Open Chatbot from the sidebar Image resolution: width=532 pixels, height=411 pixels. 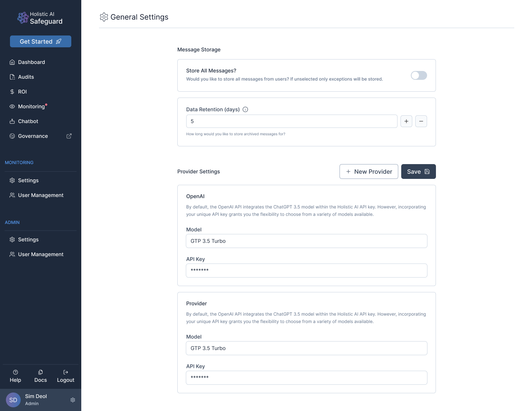coord(28,121)
